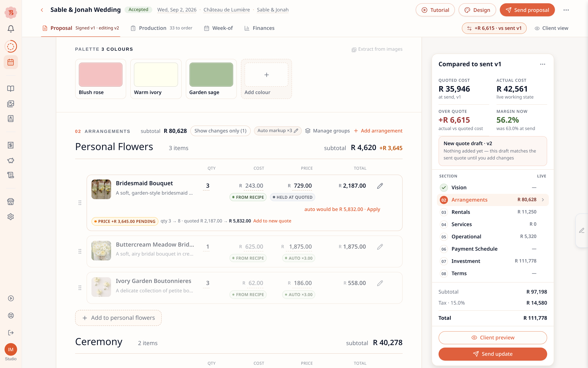Click Add colour placeholder tile
Viewport: 588px width, 368px height.
(x=266, y=79)
